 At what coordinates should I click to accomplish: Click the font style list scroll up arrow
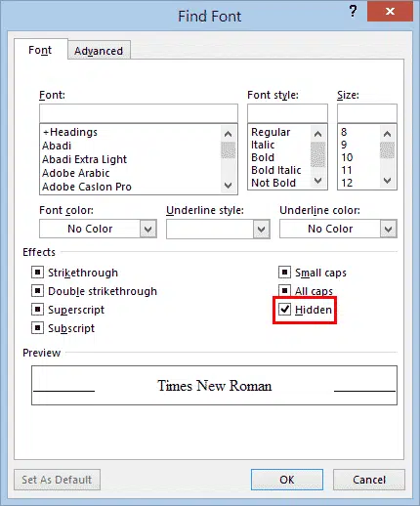coord(318,134)
